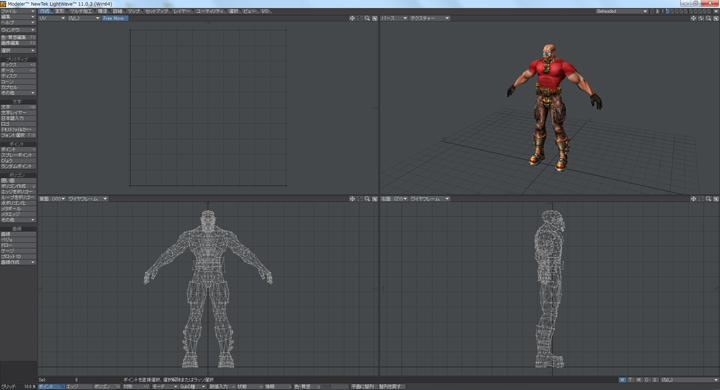This screenshot has width=720, height=390.
Task: Select the C color map button
Action: click(x=647, y=380)
